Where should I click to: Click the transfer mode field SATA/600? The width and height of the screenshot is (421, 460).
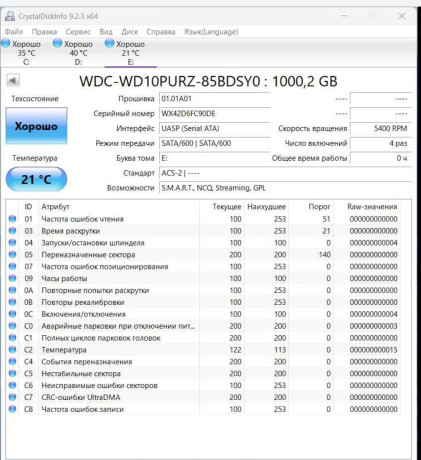(214, 143)
